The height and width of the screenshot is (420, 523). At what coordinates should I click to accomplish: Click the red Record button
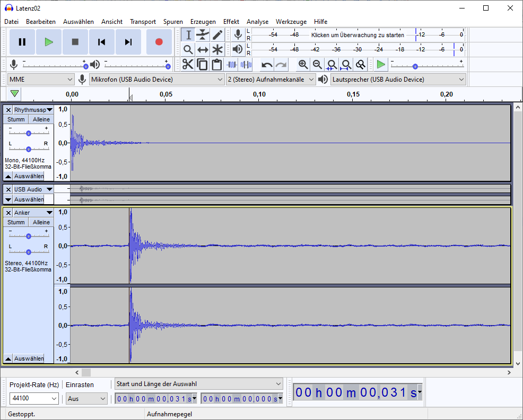click(x=159, y=42)
